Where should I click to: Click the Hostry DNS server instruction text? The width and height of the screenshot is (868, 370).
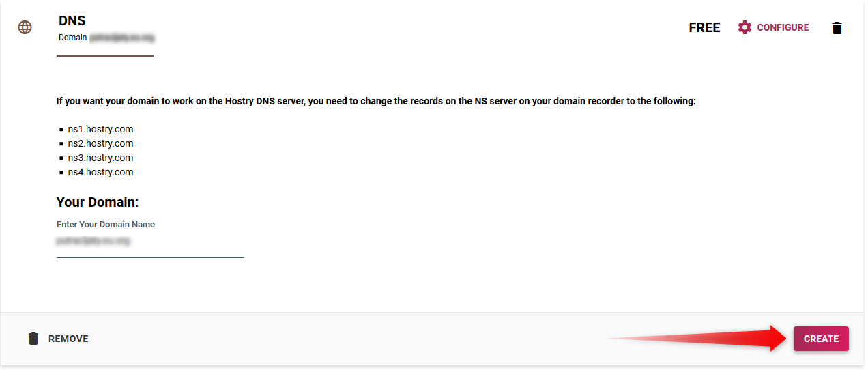point(376,101)
